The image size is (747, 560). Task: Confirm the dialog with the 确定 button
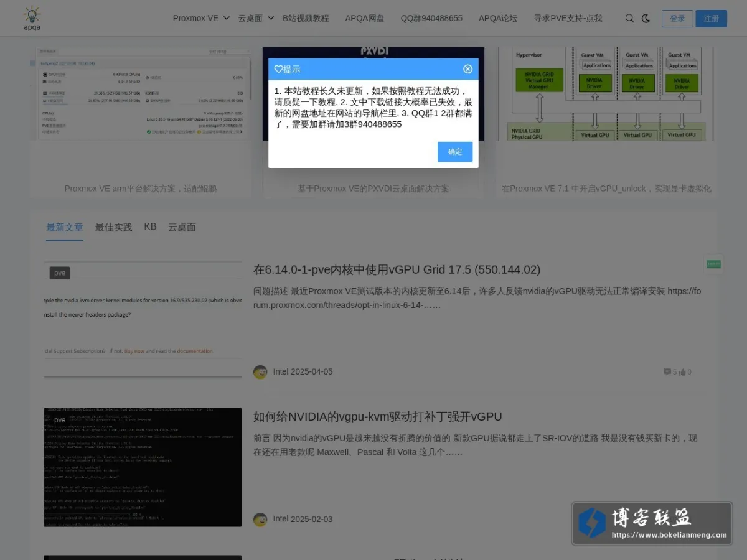click(455, 152)
